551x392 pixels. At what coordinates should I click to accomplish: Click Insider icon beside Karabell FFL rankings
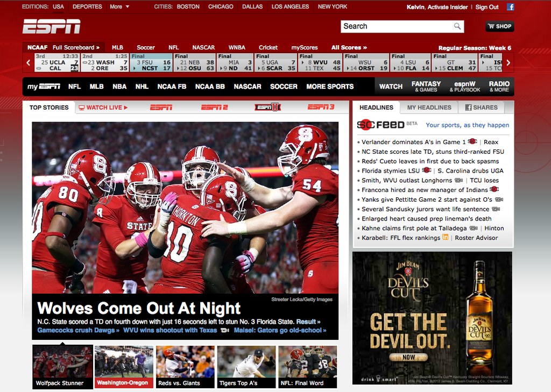pyautogui.click(x=445, y=237)
